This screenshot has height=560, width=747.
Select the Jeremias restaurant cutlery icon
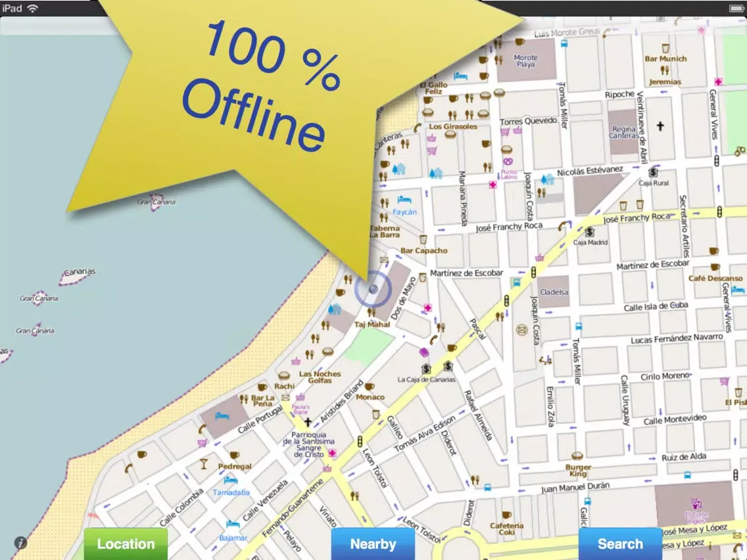coord(665,70)
